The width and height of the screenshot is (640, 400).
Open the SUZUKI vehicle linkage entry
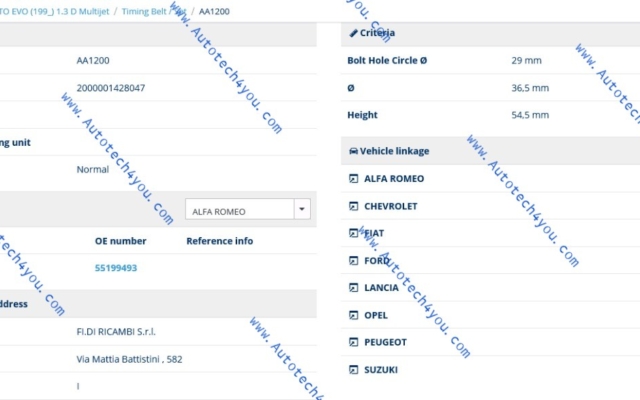(381, 370)
